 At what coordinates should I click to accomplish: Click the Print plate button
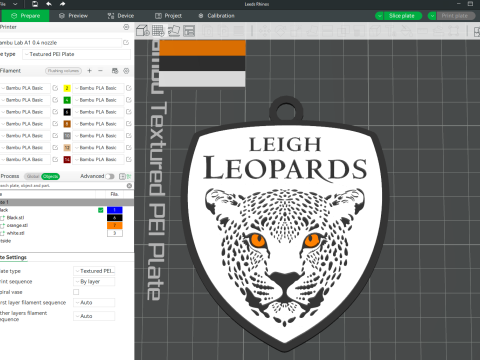pos(456,16)
